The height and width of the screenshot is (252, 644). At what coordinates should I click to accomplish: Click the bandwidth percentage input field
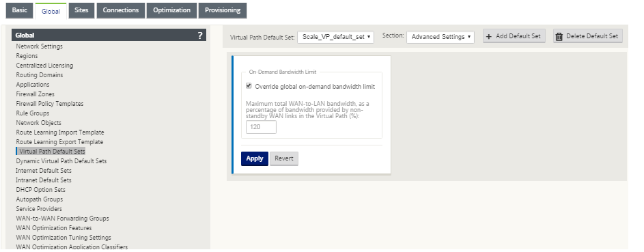(x=261, y=127)
